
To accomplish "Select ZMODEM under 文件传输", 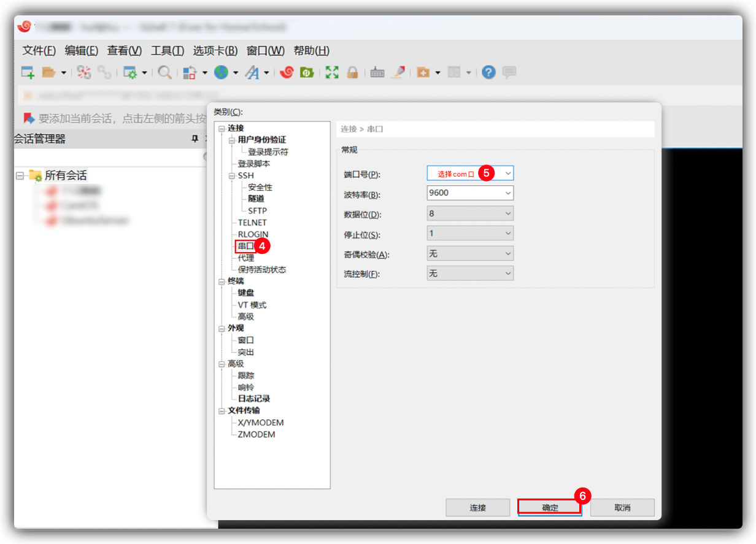I will click(256, 434).
